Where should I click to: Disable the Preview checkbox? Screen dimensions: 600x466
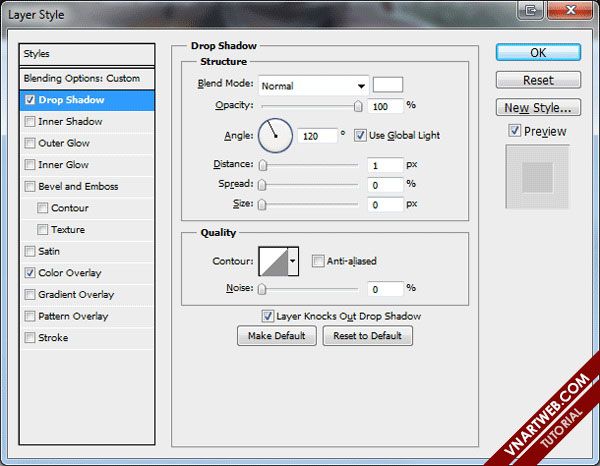click(514, 131)
